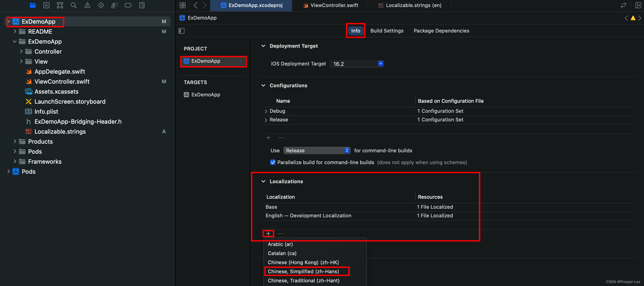Open ExDemoApp-Bridging-Header.h file
The image size is (644, 286).
(78, 121)
